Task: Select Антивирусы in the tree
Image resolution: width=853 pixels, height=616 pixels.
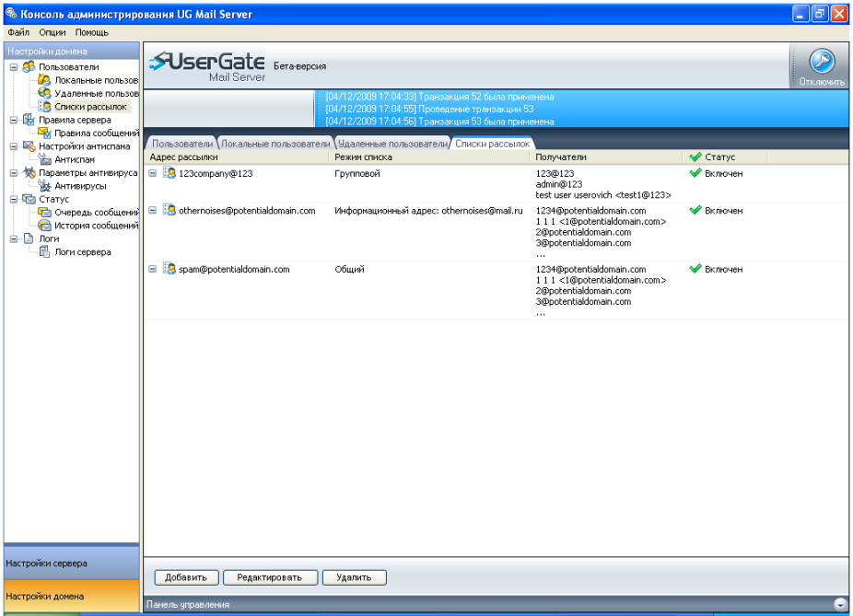Action: pos(80,185)
